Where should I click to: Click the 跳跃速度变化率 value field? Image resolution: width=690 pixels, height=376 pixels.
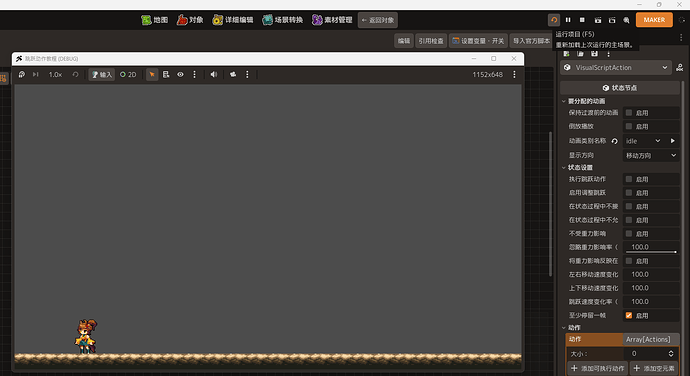[651, 302]
